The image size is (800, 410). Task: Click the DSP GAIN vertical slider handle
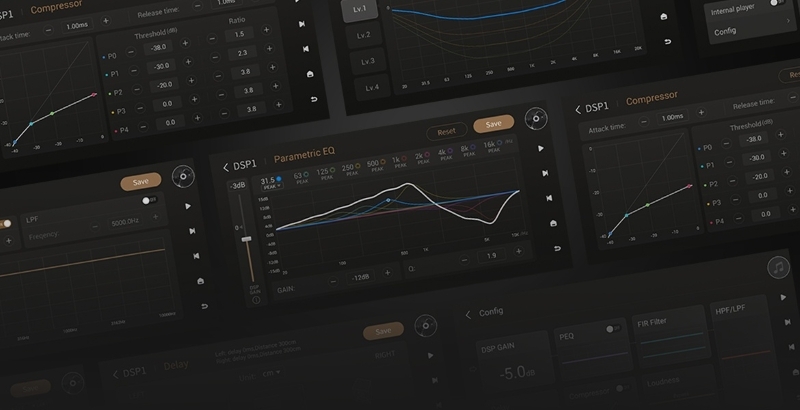click(247, 239)
